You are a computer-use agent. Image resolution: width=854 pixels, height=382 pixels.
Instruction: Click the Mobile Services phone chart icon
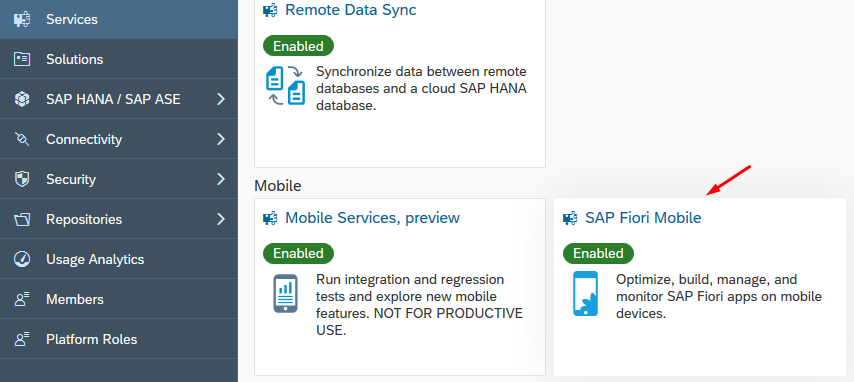point(285,293)
